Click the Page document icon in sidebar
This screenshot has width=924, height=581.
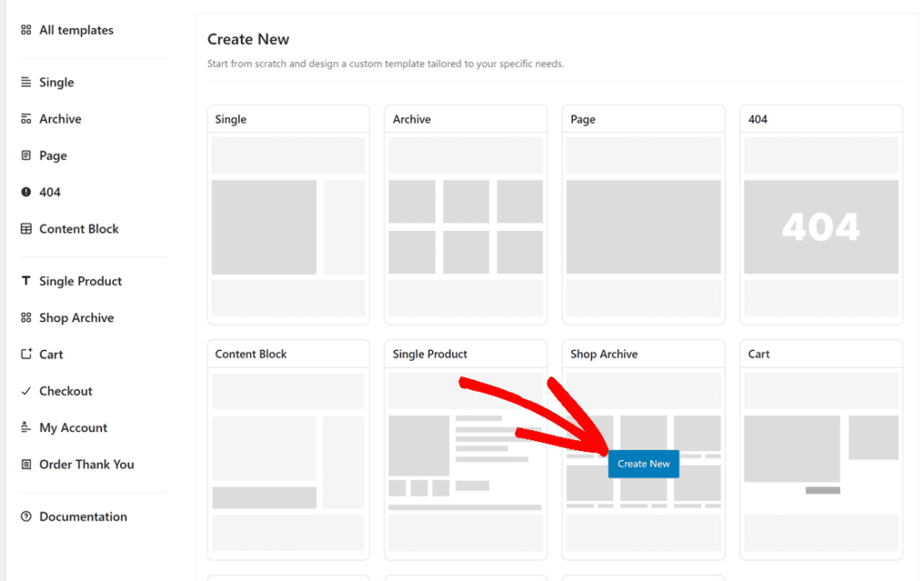[x=26, y=155]
